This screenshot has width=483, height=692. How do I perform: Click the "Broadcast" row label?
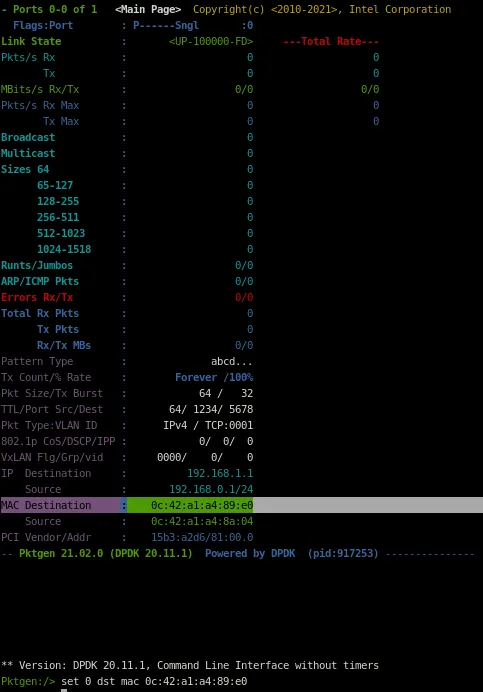[28, 137]
